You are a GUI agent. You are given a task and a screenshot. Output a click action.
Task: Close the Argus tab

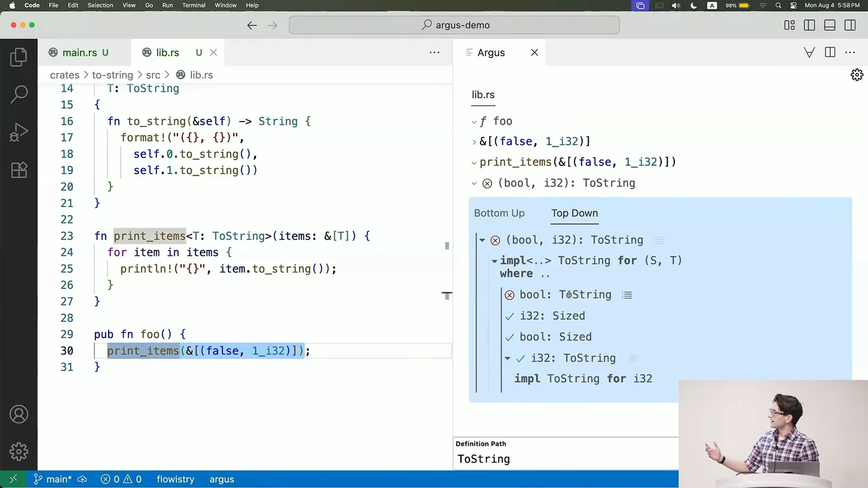534,53
